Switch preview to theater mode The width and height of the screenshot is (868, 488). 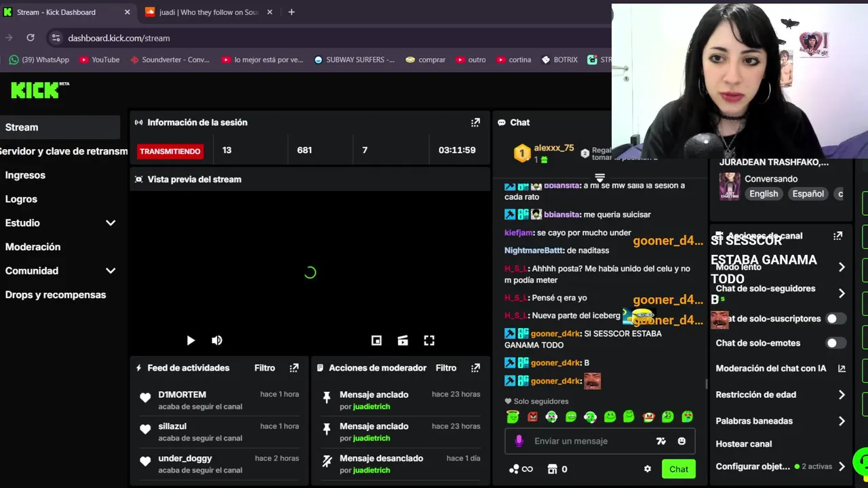click(403, 340)
